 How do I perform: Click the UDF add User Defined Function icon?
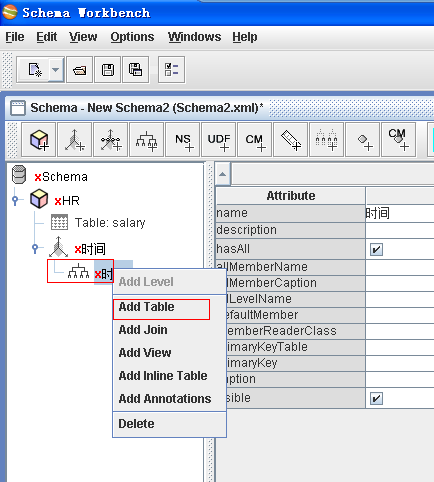point(219,140)
